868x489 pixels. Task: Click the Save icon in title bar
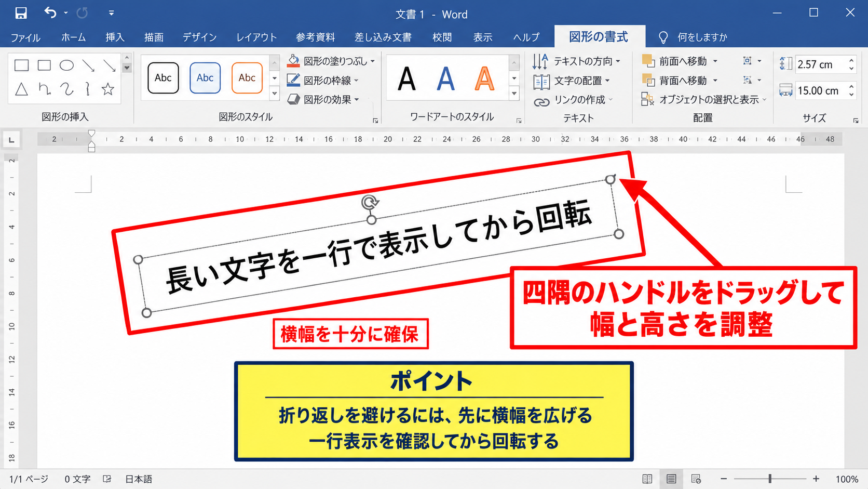point(21,13)
